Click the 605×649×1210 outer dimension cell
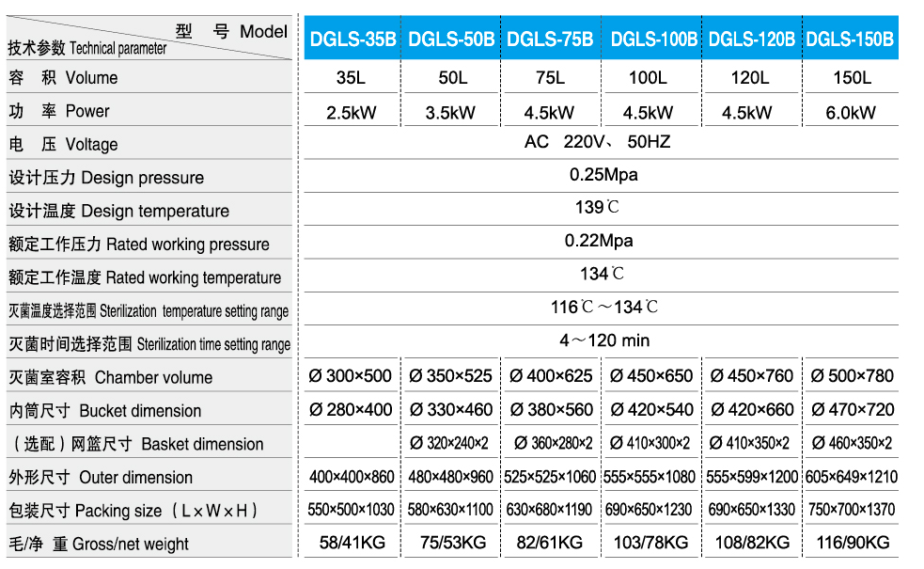 (851, 477)
